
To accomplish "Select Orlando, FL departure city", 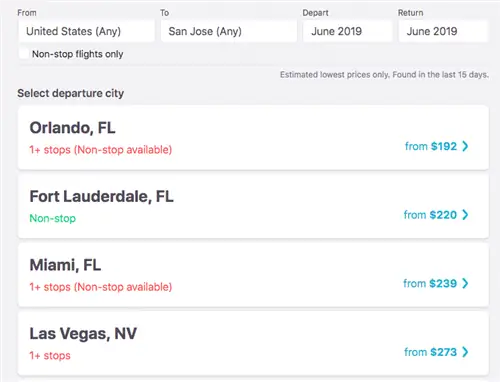I will [253, 138].
